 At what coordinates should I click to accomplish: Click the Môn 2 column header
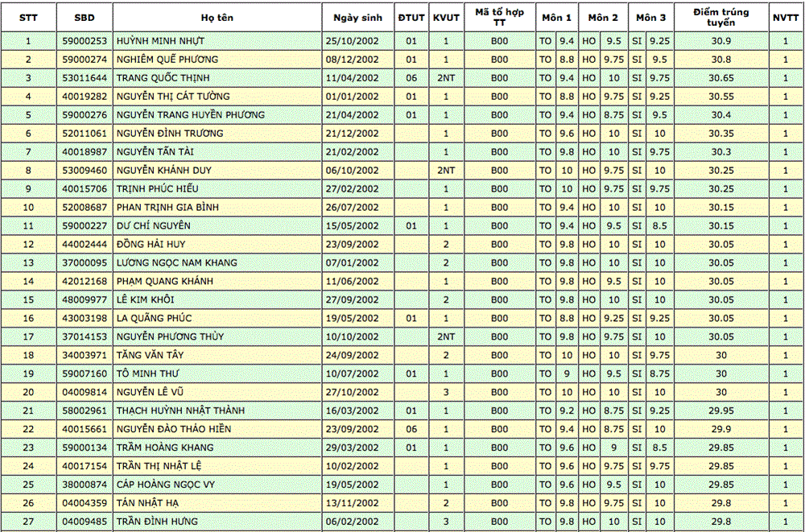tap(603, 18)
